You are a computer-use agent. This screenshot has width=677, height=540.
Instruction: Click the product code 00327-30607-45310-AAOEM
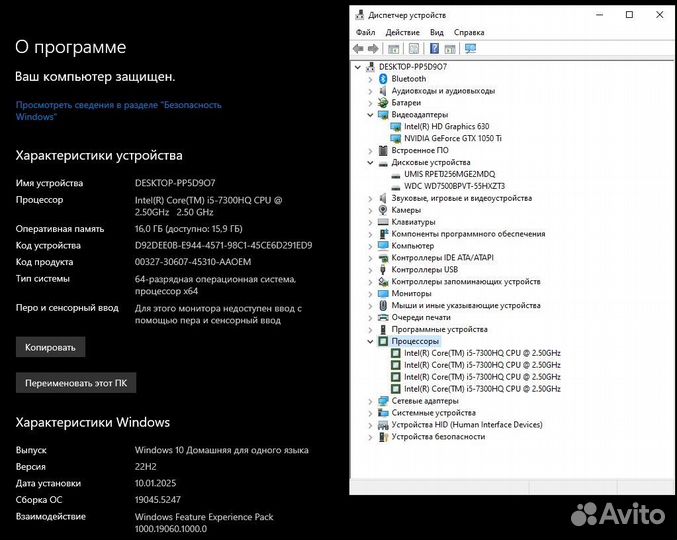point(193,262)
